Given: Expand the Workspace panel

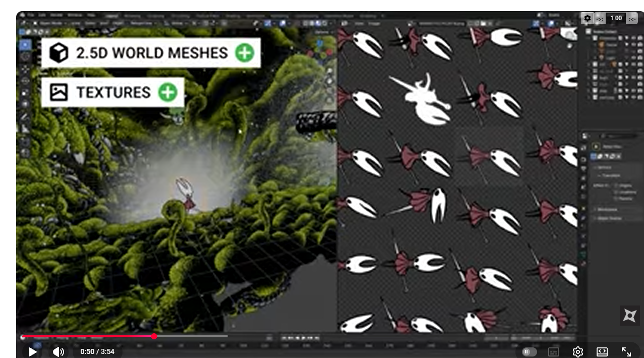Looking at the screenshot, I should (x=607, y=209).
